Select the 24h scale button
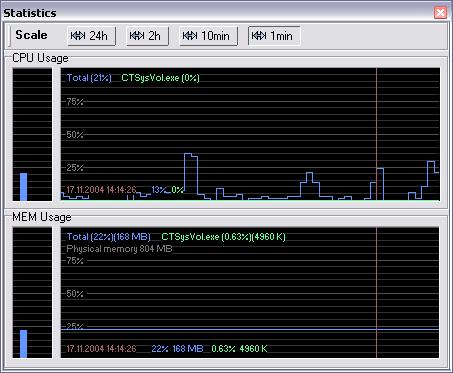The width and height of the screenshot is (453, 373). pos(91,36)
